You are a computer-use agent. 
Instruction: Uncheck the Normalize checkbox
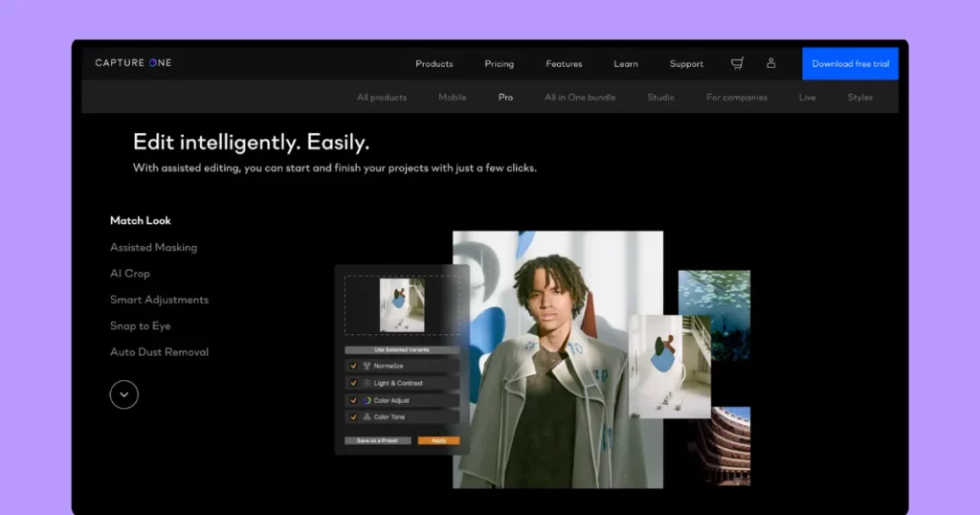click(x=353, y=366)
